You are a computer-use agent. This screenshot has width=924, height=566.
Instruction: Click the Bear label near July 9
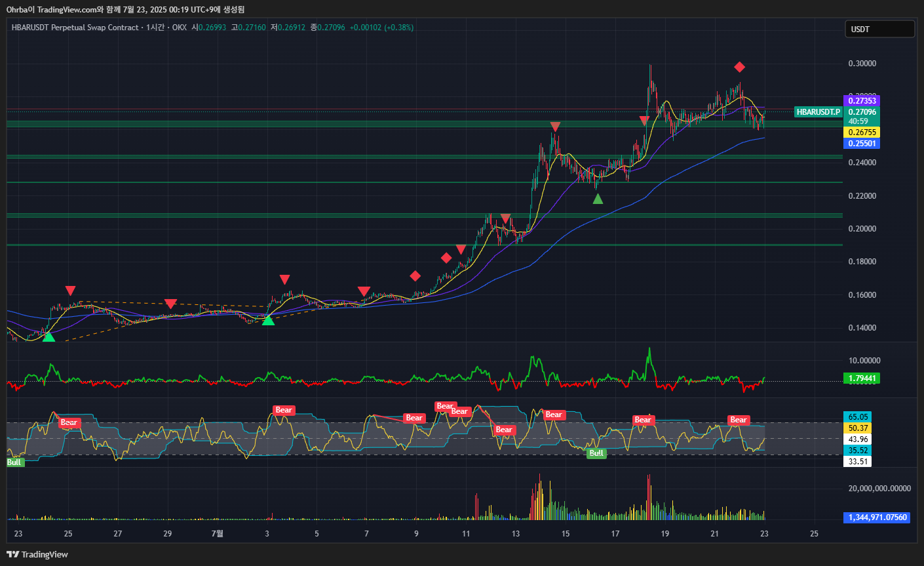[x=414, y=418]
